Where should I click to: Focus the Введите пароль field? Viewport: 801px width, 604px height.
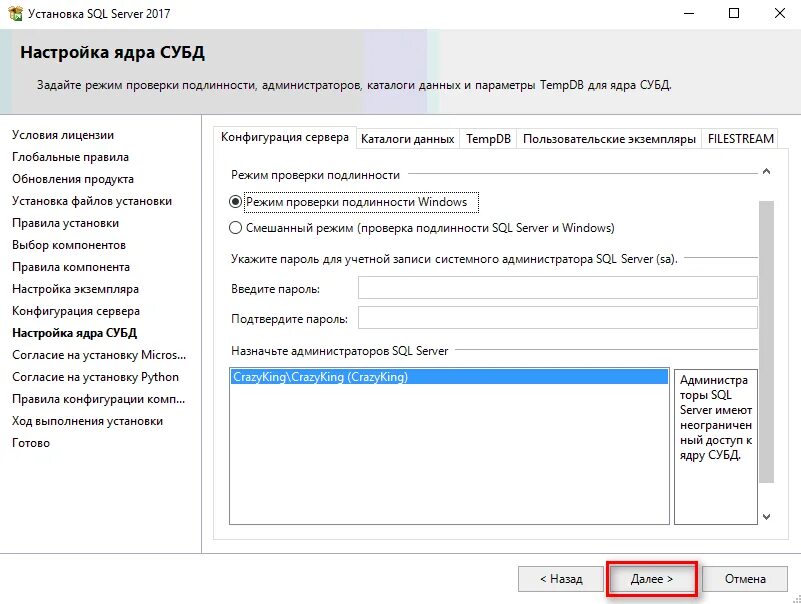click(557, 288)
